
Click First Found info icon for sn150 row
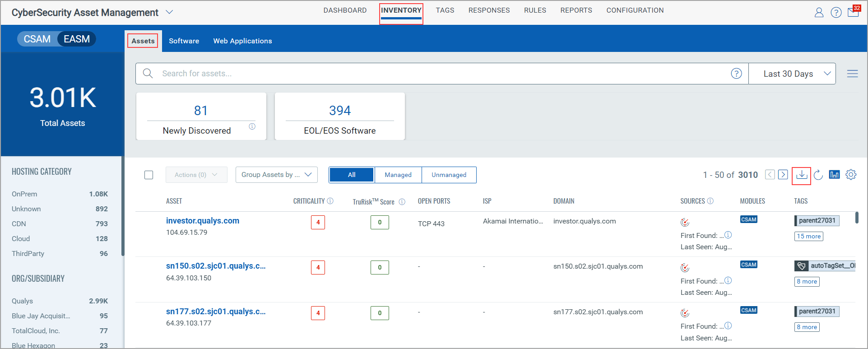click(x=728, y=280)
